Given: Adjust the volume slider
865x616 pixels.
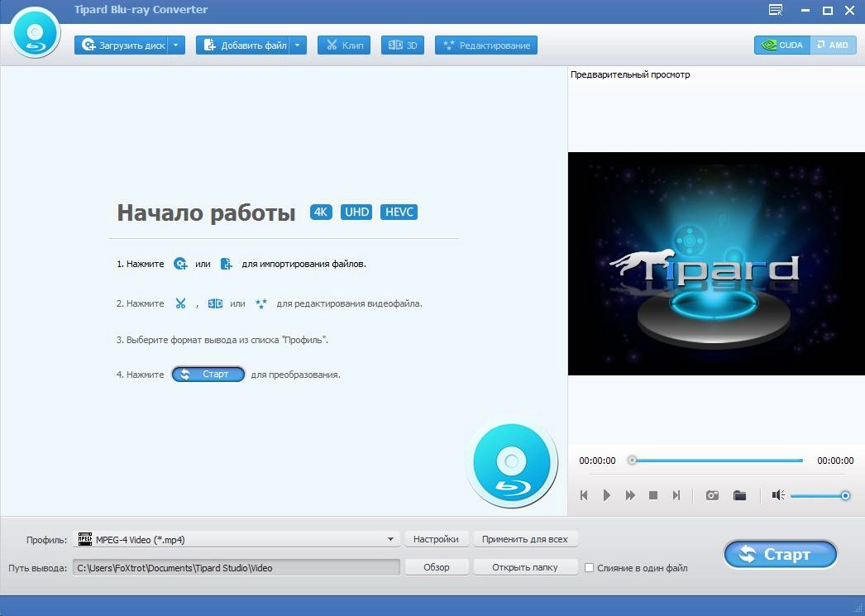Looking at the screenshot, I should point(820,496).
